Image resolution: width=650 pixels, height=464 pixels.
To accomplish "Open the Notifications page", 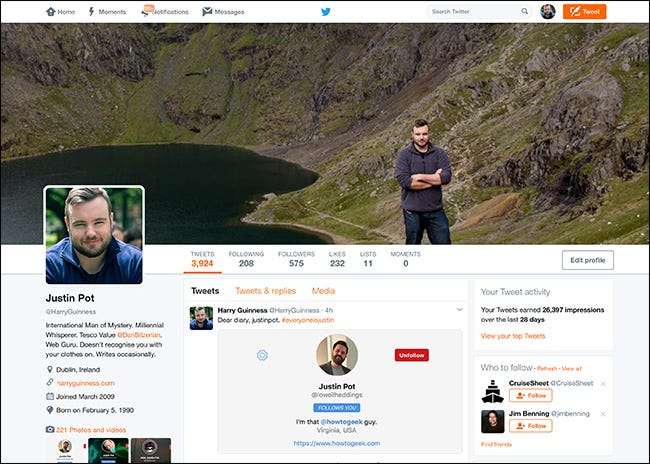I will pos(165,12).
